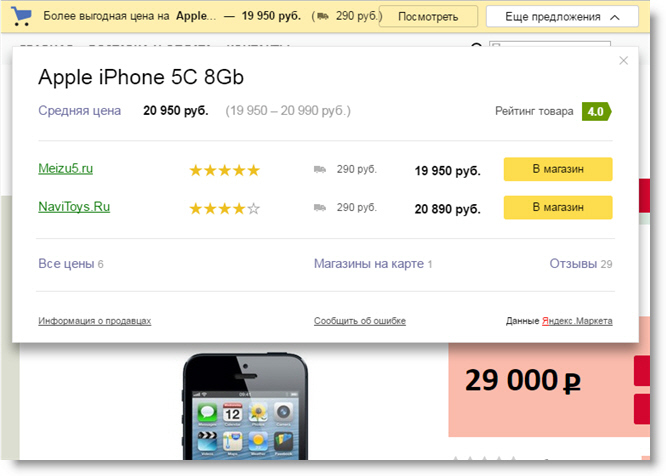Image resolution: width=666 pixels, height=476 pixels.
Task: Click the search magnifier icon behind popup
Action: [x=476, y=46]
